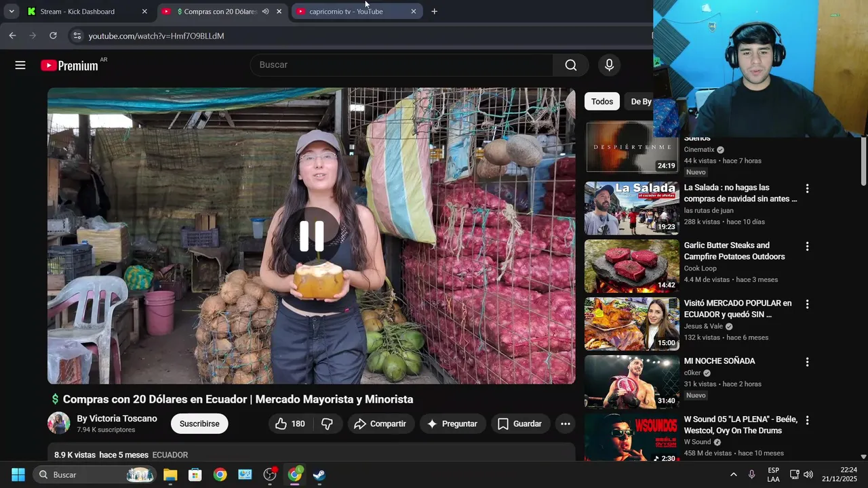Click the ECUADOR location tag
Screen dimensions: 868x488
coord(170,455)
